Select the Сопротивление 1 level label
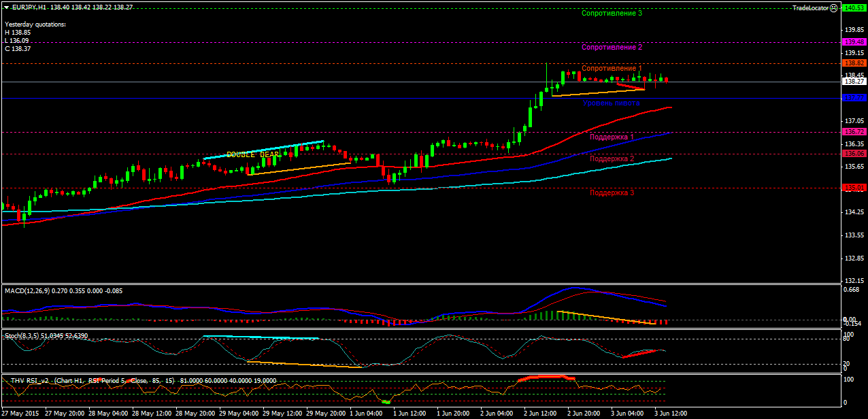The height and width of the screenshot is (419, 868). tap(612, 69)
